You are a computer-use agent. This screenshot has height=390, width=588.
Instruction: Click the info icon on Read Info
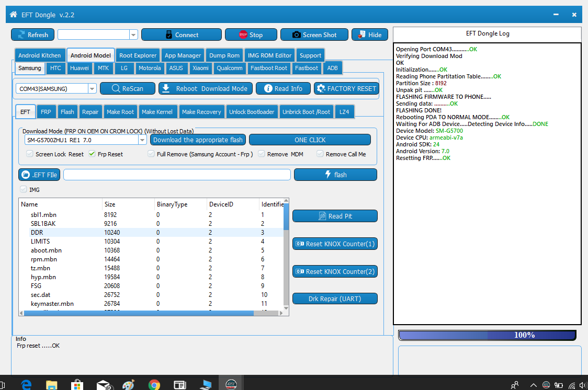click(x=268, y=88)
